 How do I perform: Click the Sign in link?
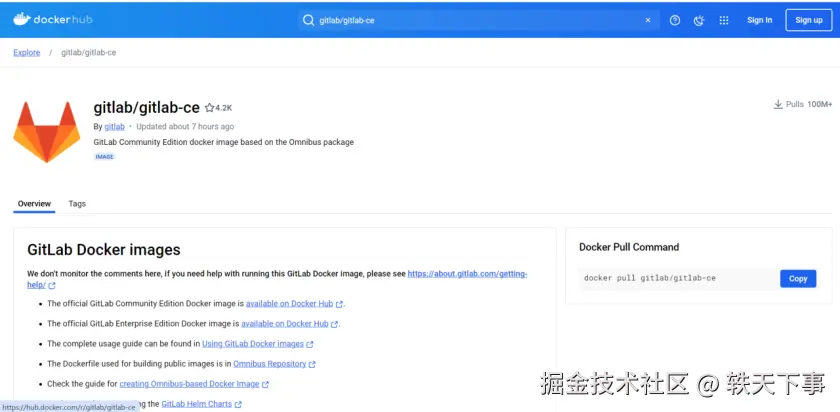point(760,20)
